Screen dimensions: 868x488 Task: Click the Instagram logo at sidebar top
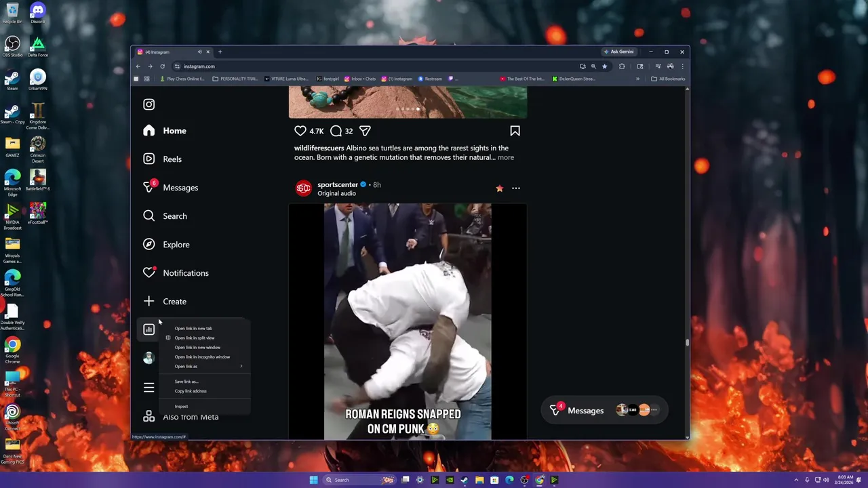click(149, 104)
